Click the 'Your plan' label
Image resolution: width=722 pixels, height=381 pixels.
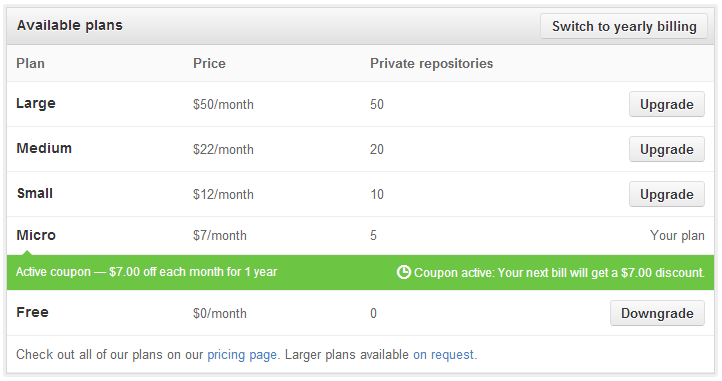[x=677, y=235]
